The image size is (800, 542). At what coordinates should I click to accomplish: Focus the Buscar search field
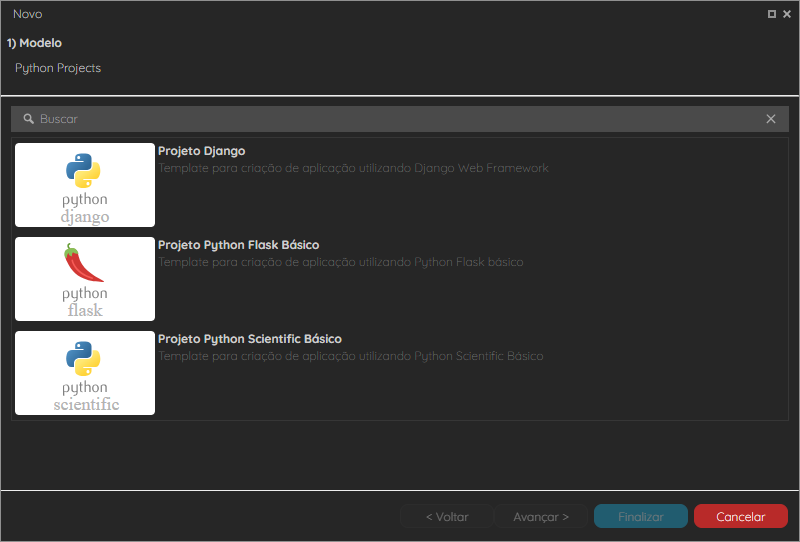click(x=399, y=119)
